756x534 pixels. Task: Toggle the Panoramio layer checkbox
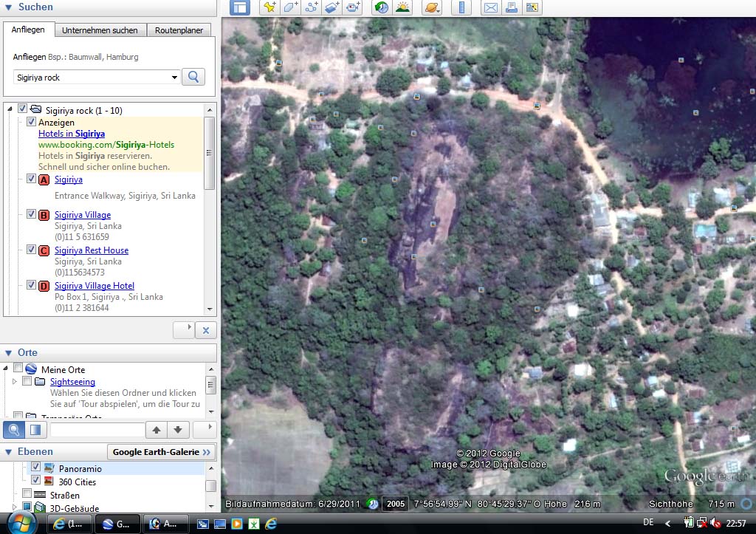(x=35, y=467)
